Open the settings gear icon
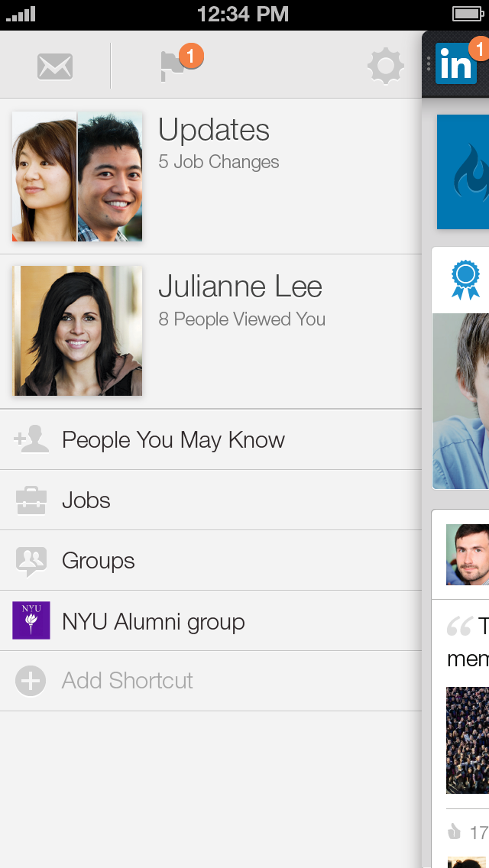The width and height of the screenshot is (489, 868). pyautogui.click(x=386, y=66)
